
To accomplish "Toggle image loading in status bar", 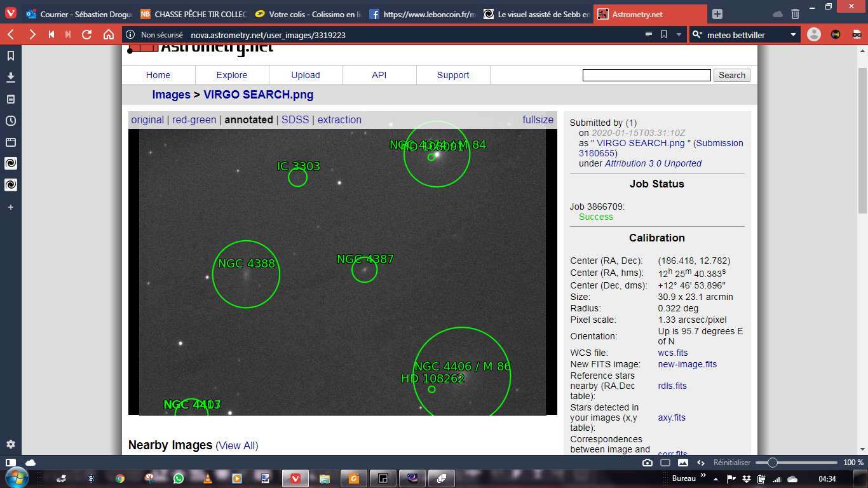I will click(x=683, y=463).
